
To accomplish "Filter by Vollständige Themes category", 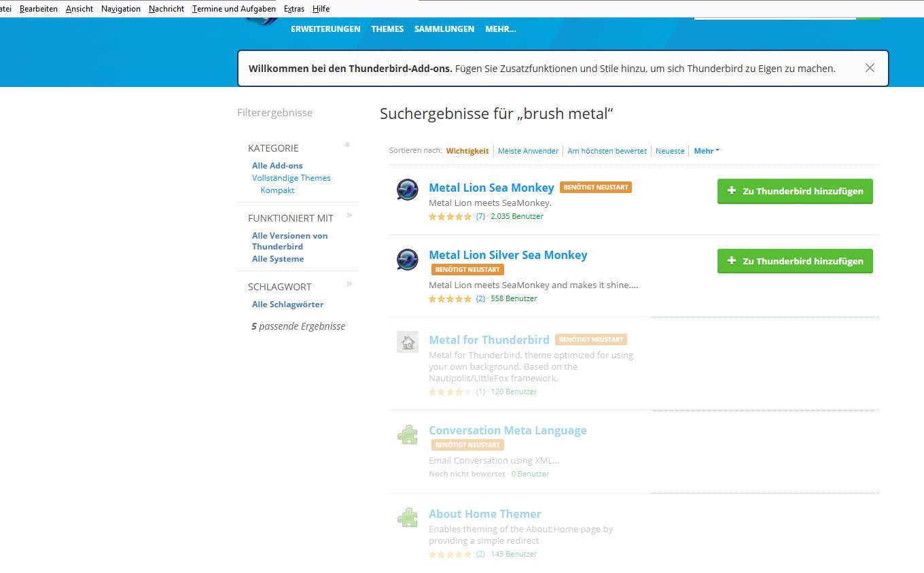I will pos(291,178).
